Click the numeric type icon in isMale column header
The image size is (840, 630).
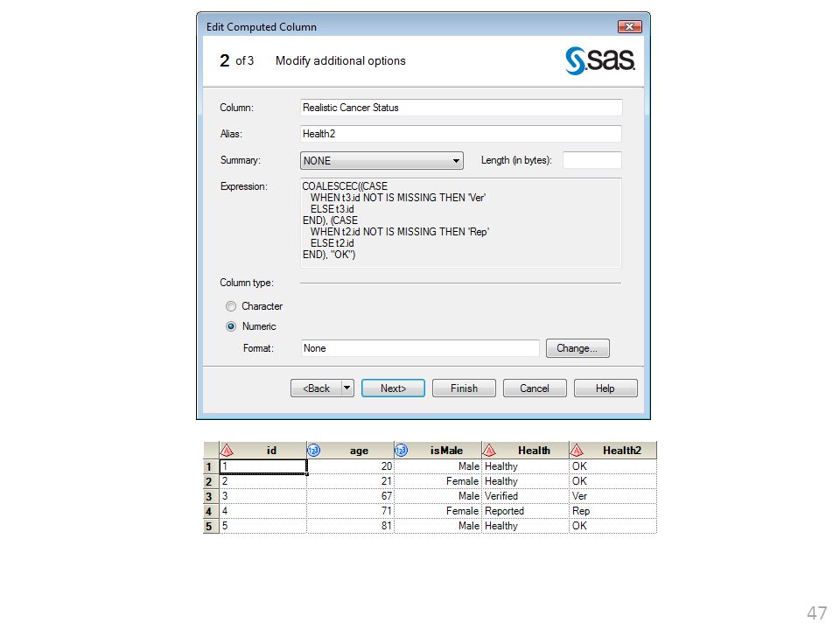[402, 451]
